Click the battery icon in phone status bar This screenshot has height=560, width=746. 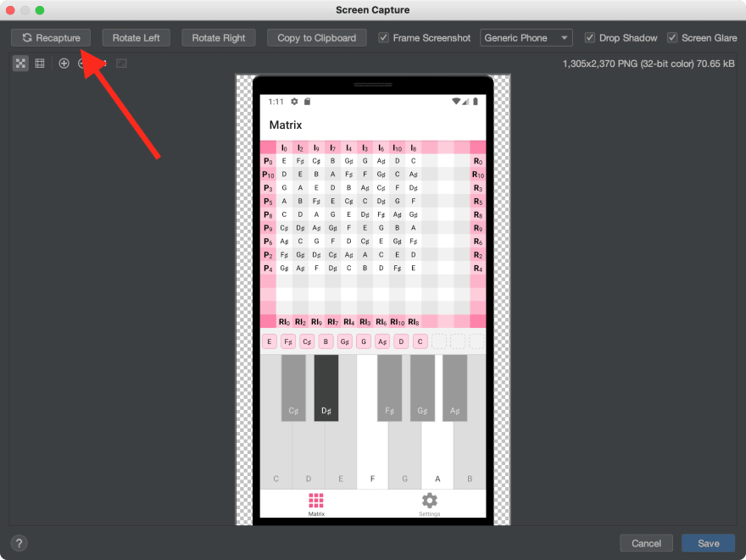(476, 102)
